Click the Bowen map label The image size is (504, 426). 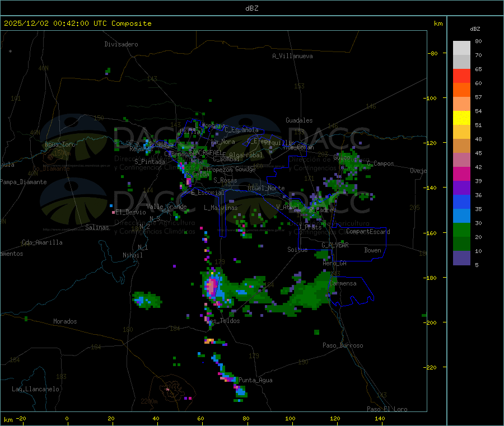click(x=372, y=250)
